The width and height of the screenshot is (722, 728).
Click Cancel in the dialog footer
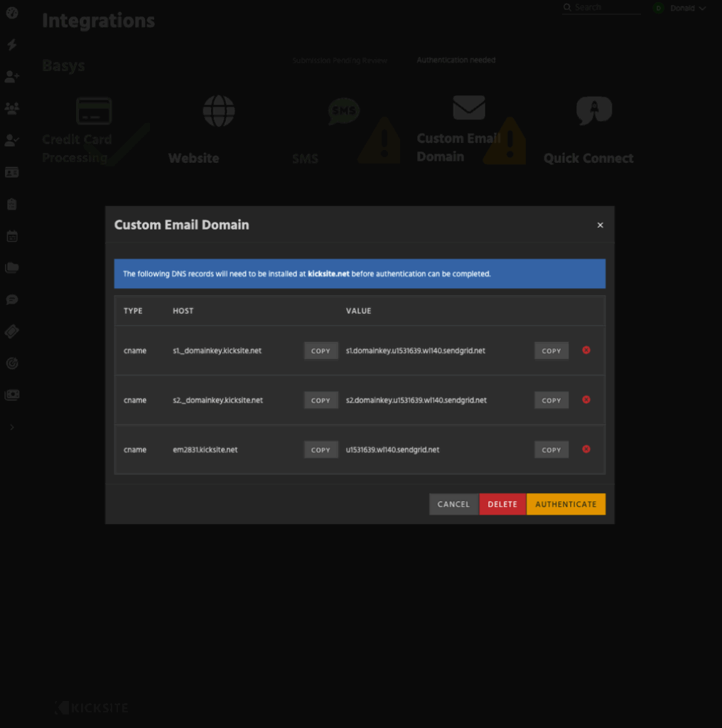453,504
